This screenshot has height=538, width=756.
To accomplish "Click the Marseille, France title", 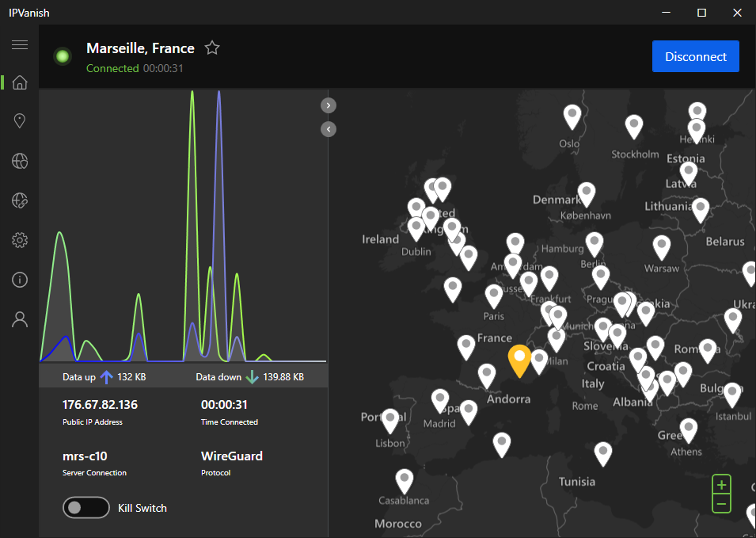I will tap(140, 48).
